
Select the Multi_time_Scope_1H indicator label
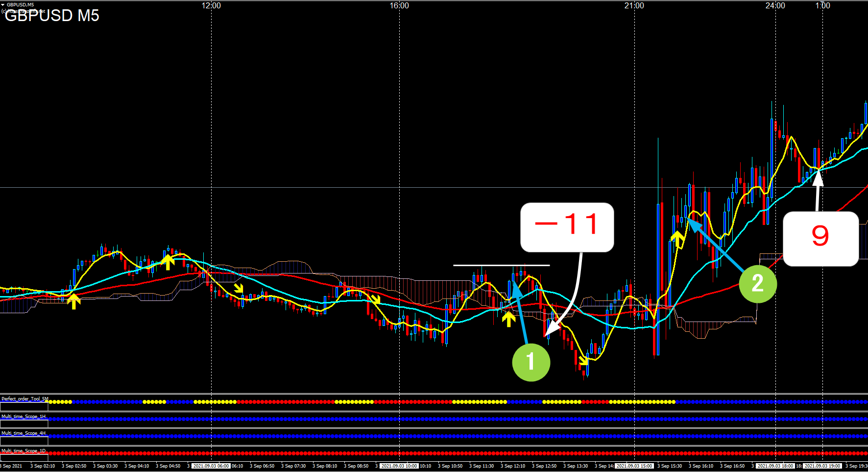point(23,417)
